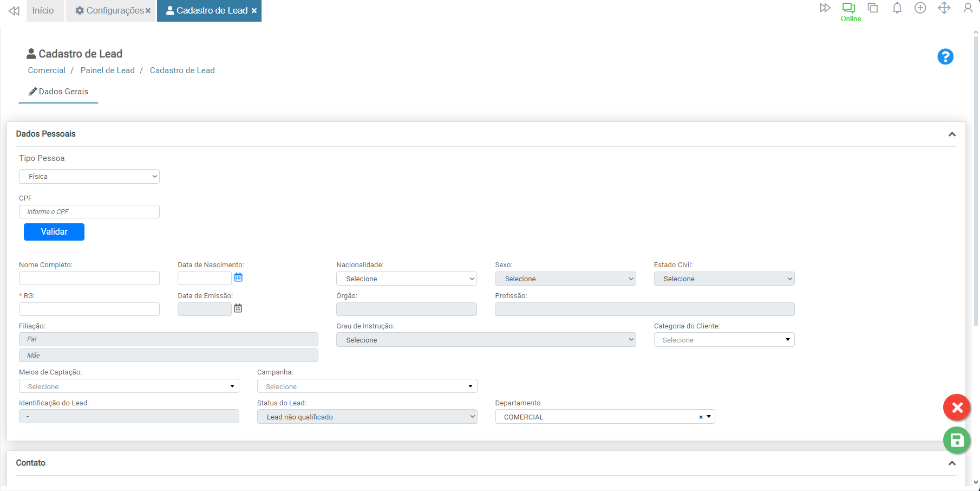Open the Meios de Captação dropdown
The height and width of the screenshot is (491, 980).
pyautogui.click(x=129, y=386)
